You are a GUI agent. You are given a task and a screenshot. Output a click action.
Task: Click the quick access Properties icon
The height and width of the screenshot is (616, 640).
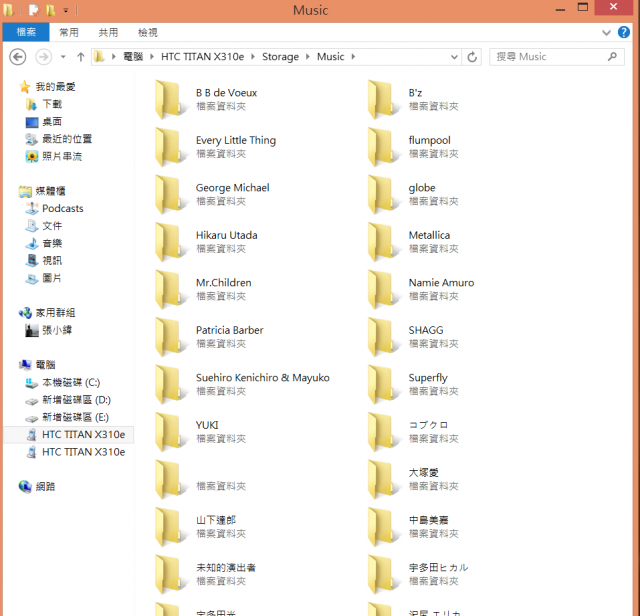[x=33, y=10]
